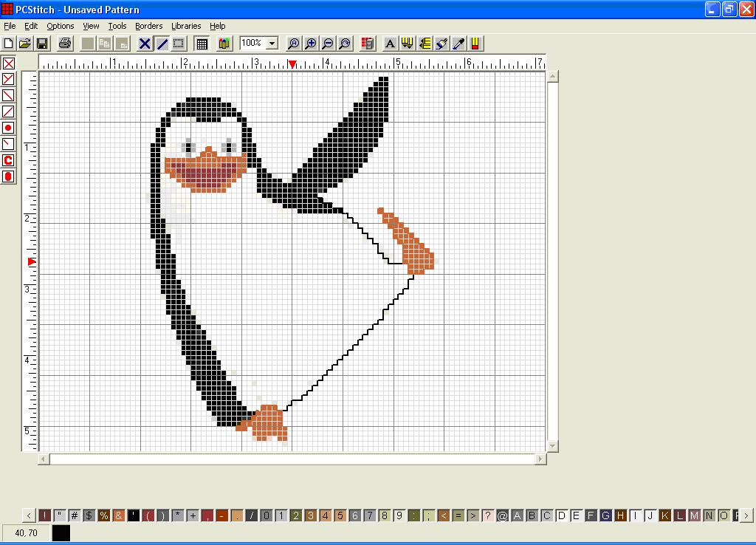Click the zoom in magnifier icon
The image size is (756, 545).
pos(311,44)
